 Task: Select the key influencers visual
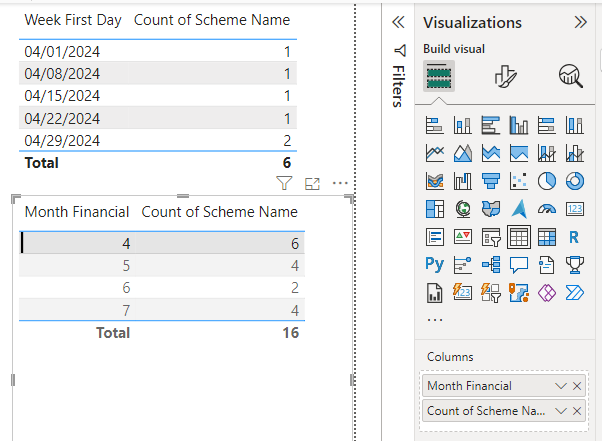click(463, 265)
